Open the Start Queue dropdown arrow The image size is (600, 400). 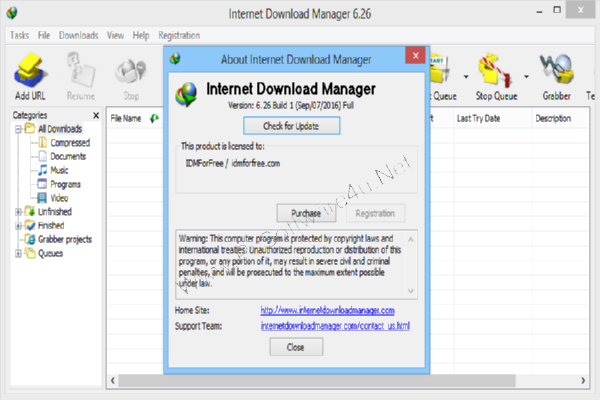466,77
